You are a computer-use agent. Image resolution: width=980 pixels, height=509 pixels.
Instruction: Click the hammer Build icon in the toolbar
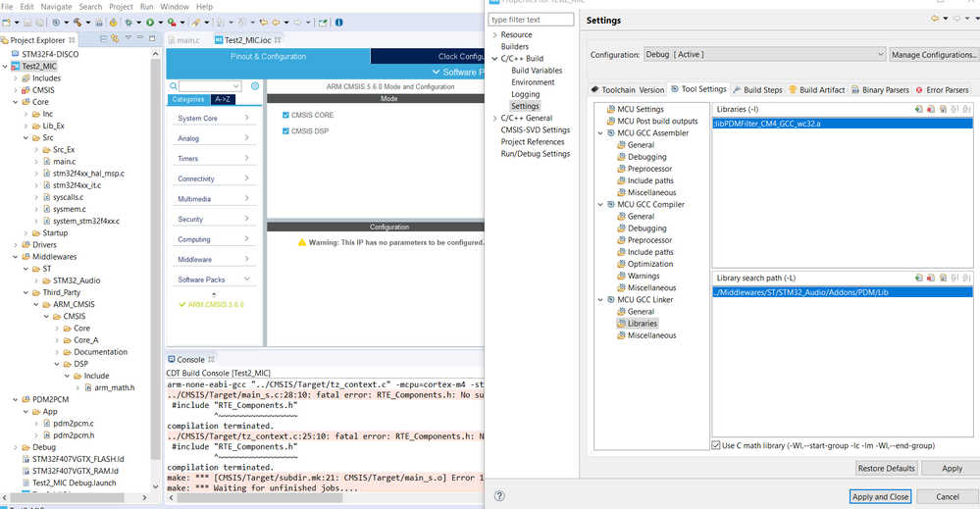point(77,23)
